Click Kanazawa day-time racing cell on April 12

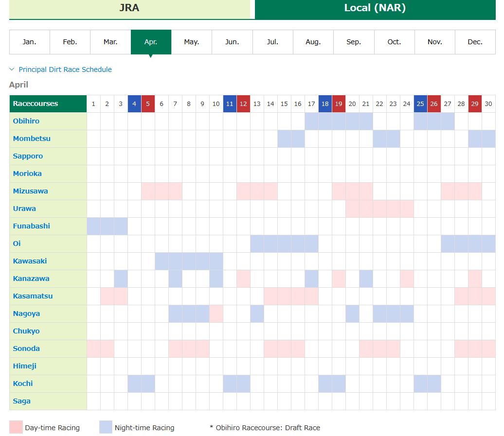pos(243,279)
